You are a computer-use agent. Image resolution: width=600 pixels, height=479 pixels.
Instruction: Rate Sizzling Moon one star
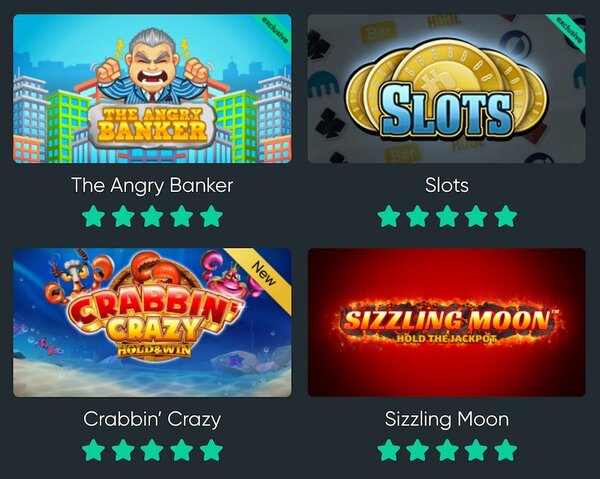click(x=388, y=450)
